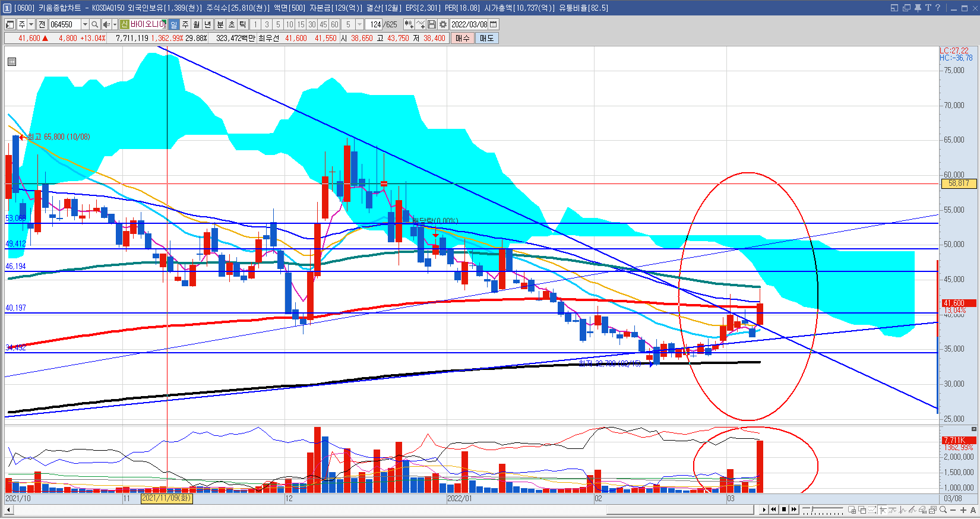Toggle the 전 button beside the stock code
980x519 pixels.
pos(42,24)
